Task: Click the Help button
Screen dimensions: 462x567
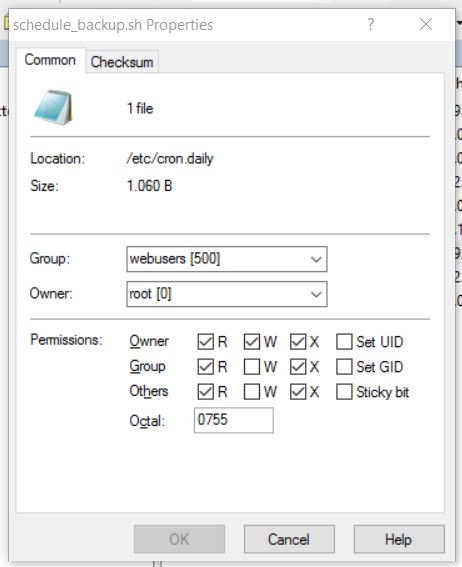Action: [x=399, y=539]
